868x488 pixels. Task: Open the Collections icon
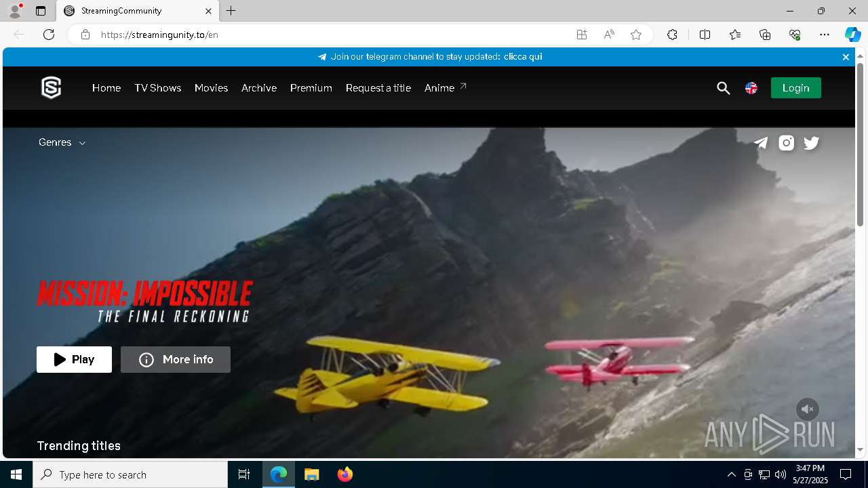(x=765, y=35)
